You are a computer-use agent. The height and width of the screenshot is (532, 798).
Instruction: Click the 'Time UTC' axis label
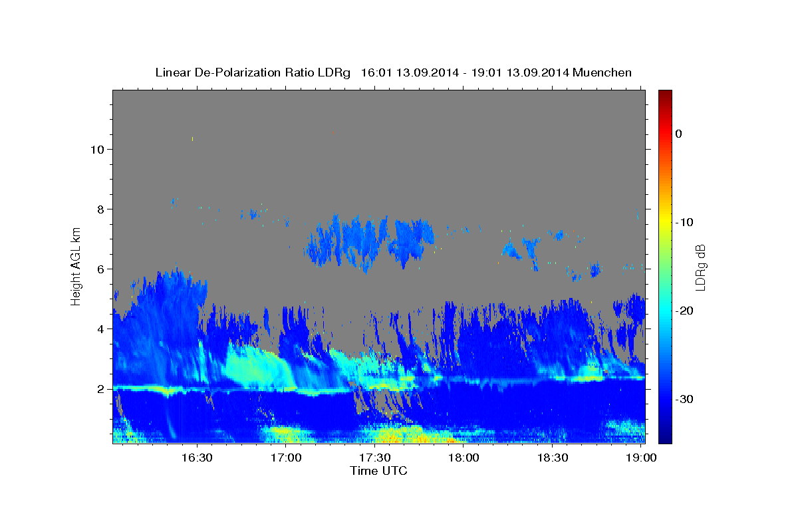pyautogui.click(x=378, y=471)
